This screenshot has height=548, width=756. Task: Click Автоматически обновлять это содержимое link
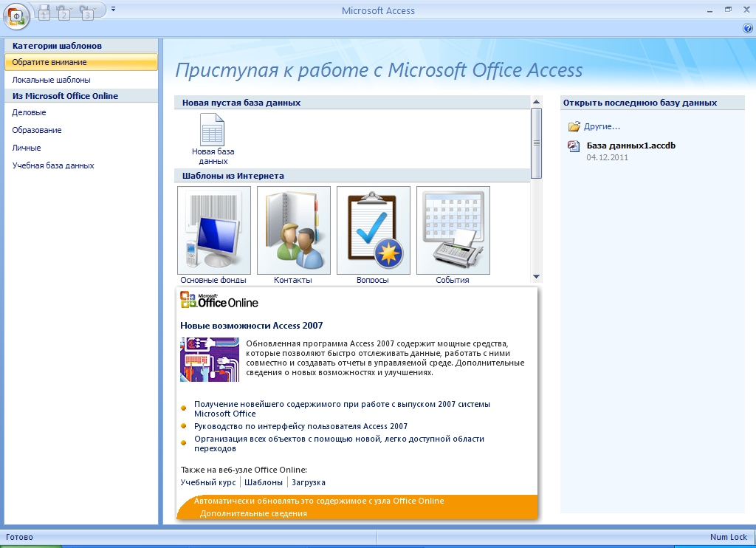coord(319,501)
